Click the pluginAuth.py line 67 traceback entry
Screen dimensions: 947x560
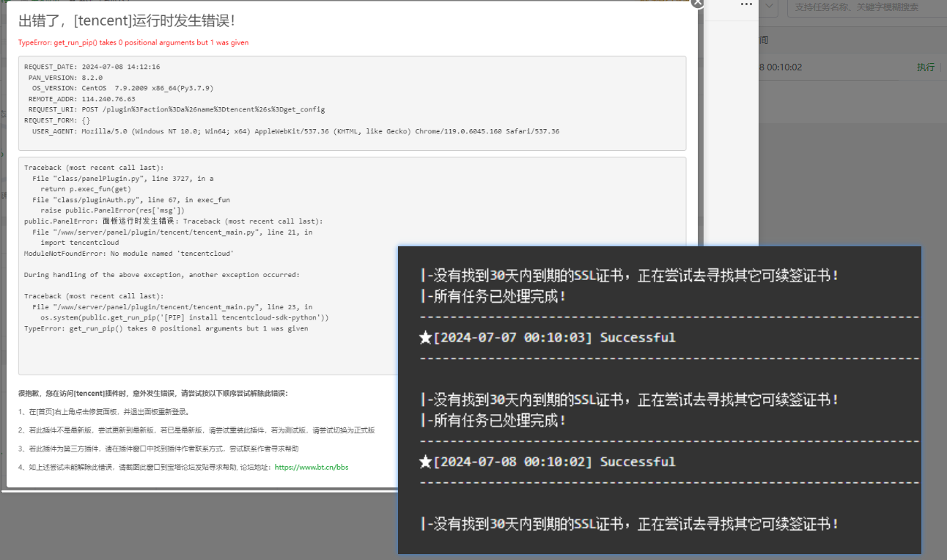point(130,199)
